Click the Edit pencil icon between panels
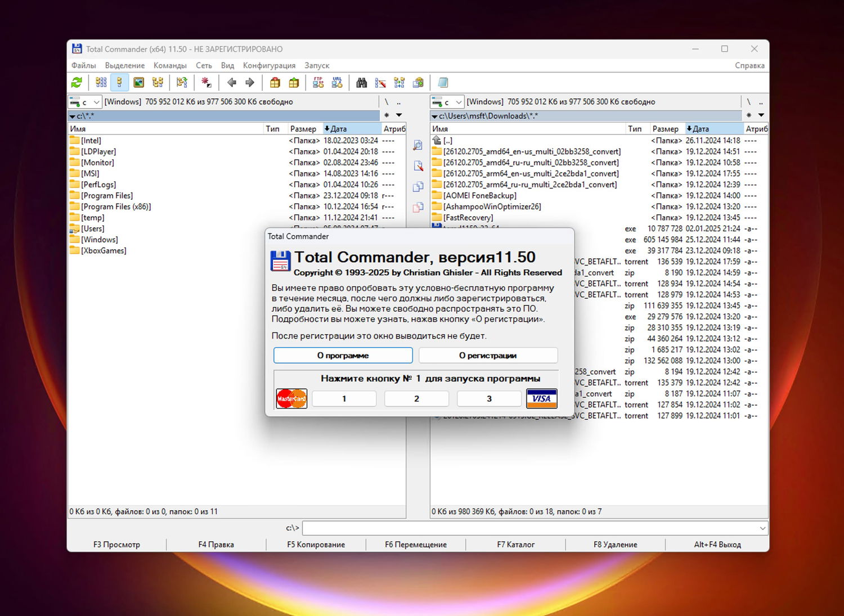The image size is (844, 616). tap(418, 166)
